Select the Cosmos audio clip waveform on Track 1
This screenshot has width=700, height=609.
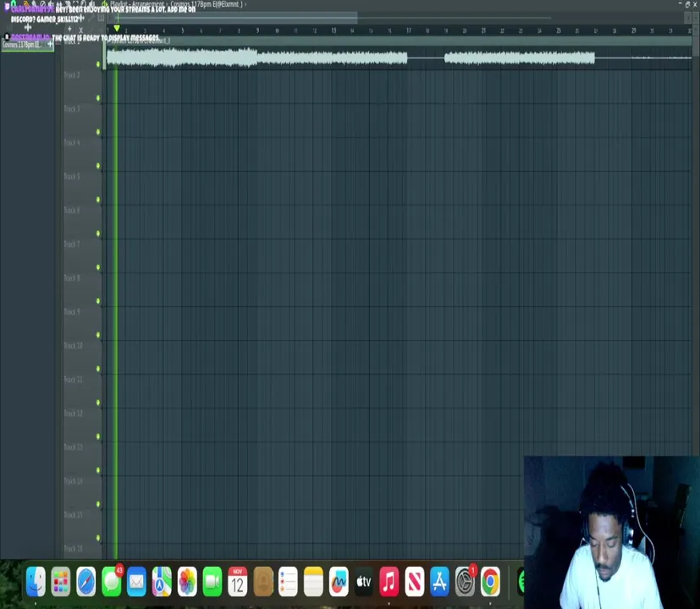[256, 58]
